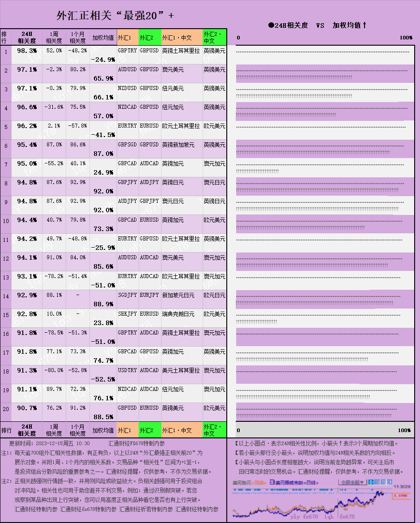420x523 pixels.
Task: Click the blue four-pane grid icon beside 全部主题
Action: [x=371, y=482]
